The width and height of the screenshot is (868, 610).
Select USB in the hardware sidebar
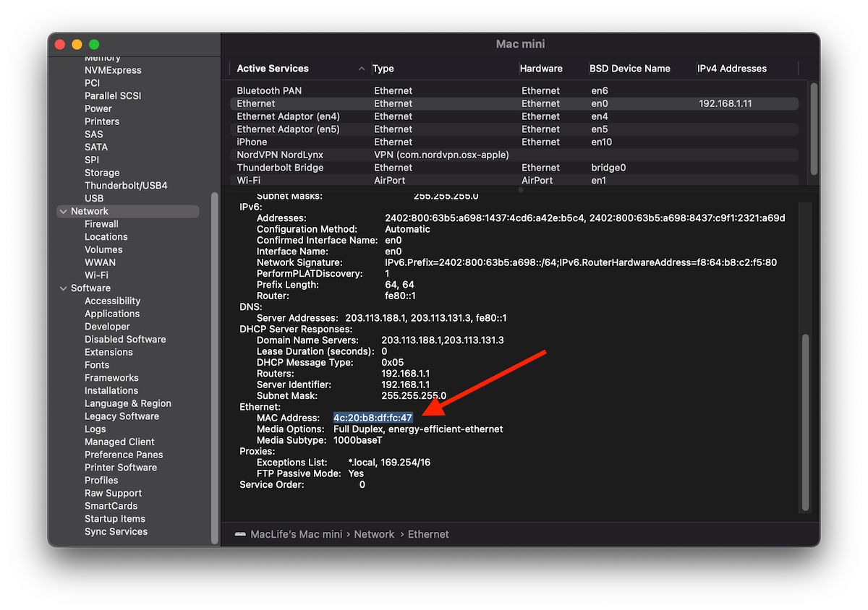click(x=94, y=197)
